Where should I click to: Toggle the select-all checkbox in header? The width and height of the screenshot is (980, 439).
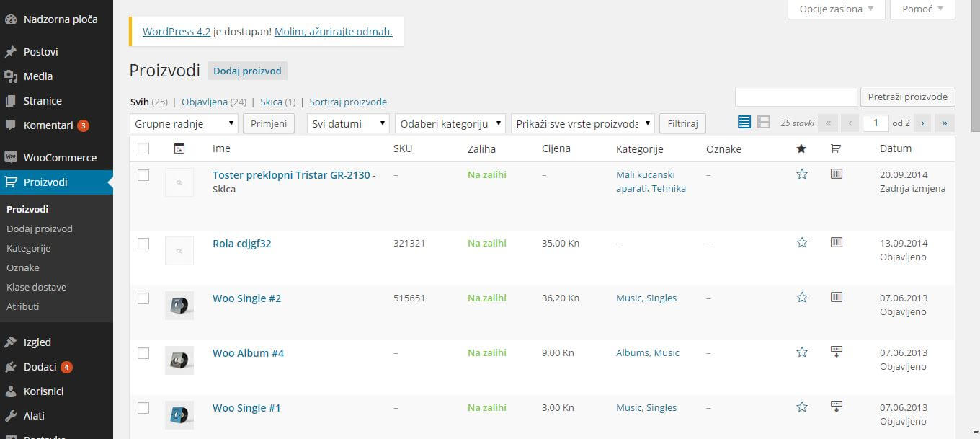(143, 148)
